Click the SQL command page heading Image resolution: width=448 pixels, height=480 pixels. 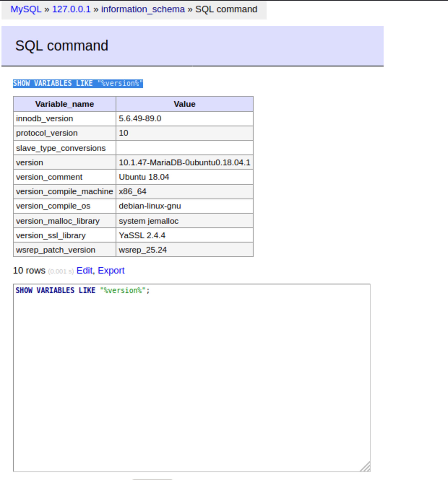(x=62, y=46)
